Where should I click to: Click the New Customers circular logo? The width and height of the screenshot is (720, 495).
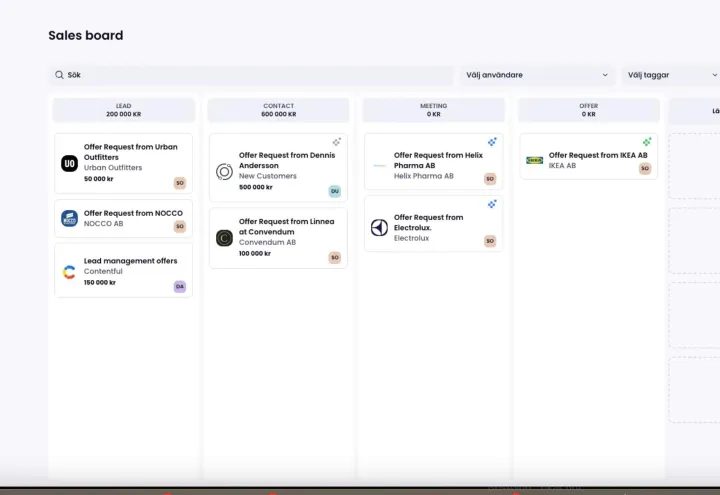(x=224, y=172)
